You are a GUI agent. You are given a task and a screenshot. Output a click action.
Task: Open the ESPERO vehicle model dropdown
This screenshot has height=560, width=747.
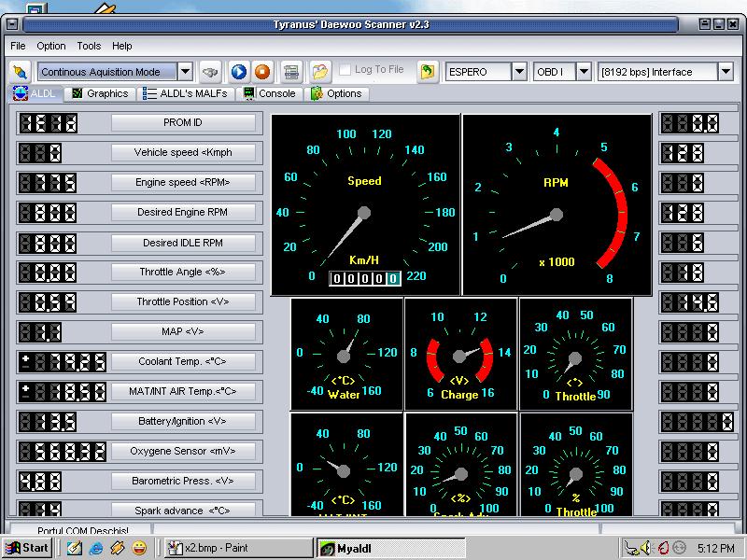point(519,71)
